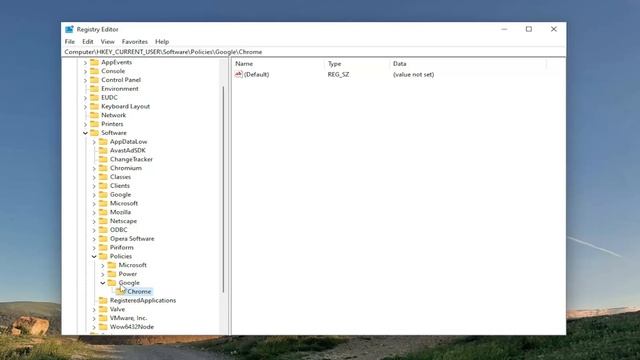Click the Microsoft folder icon under Software

point(103,203)
